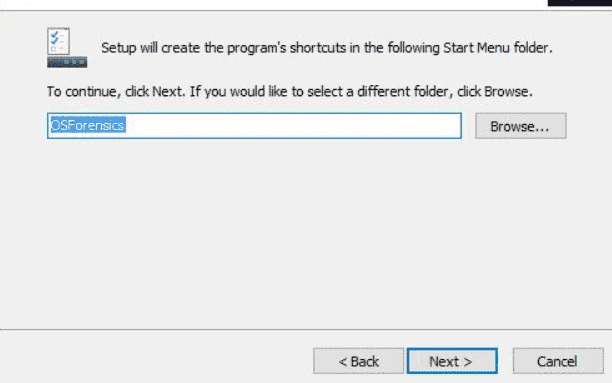Click the 'Setup will create the program's shortcuts' sentence
The width and height of the screenshot is (612, 383).
click(x=327, y=48)
